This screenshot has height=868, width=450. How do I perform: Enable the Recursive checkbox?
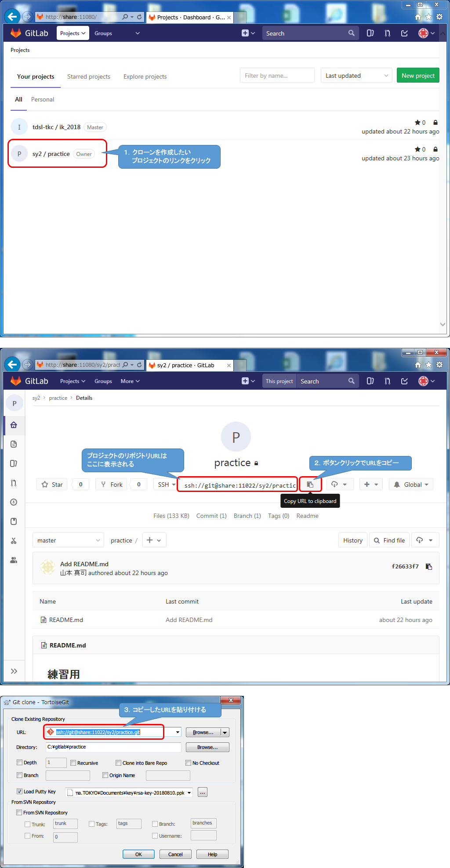pos(73,763)
